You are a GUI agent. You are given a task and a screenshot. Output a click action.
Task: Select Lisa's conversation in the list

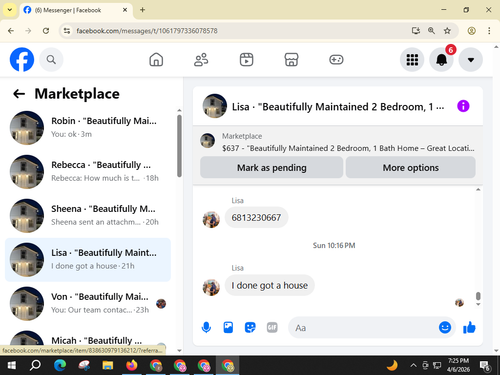tap(88, 260)
